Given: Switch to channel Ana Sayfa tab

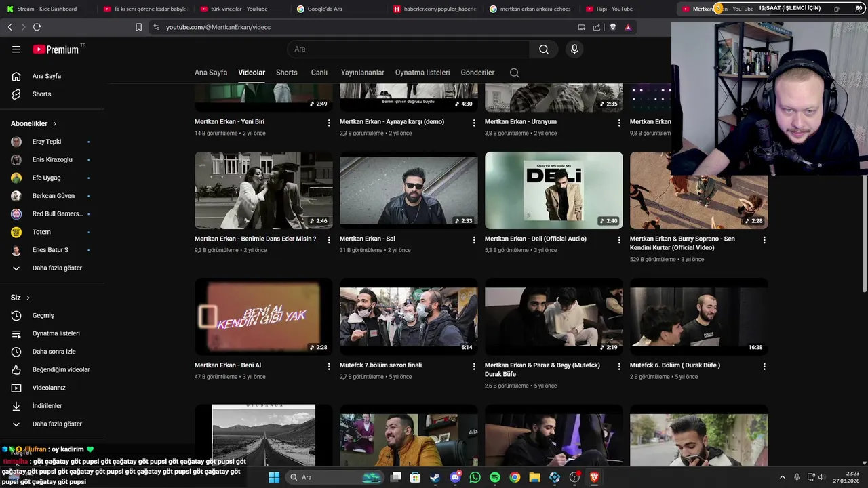Looking at the screenshot, I should (x=211, y=73).
